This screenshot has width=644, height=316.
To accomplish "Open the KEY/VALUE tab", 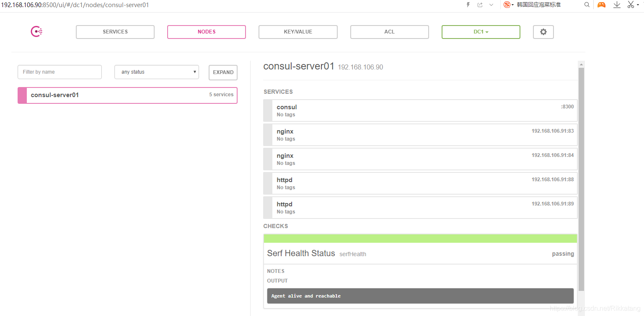I will (298, 32).
